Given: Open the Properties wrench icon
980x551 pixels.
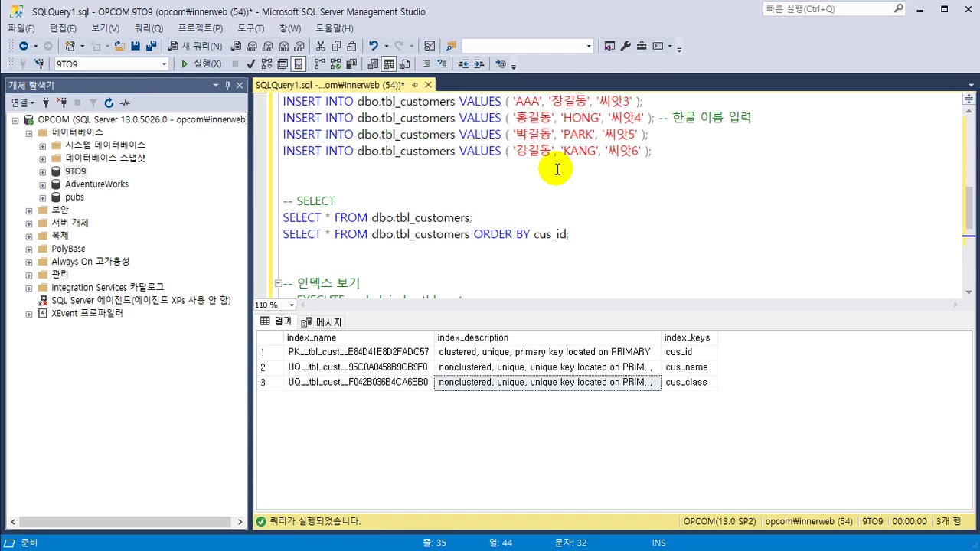Looking at the screenshot, I should 626,46.
